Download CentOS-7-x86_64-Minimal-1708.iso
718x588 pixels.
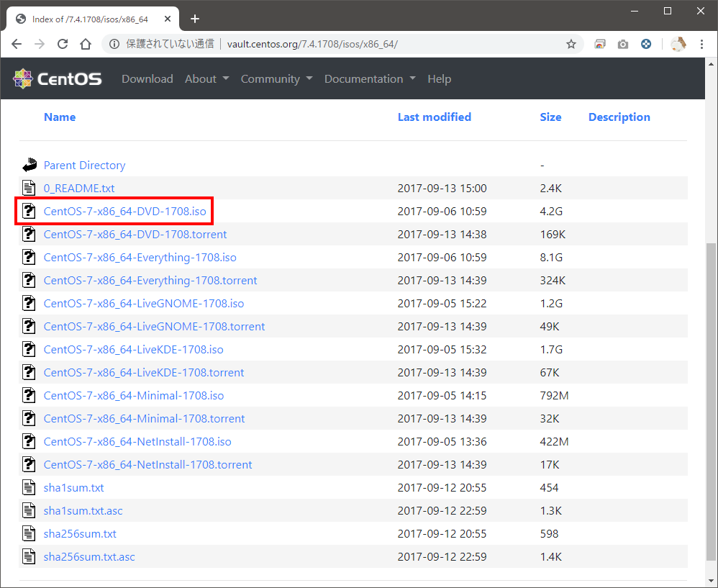(134, 395)
